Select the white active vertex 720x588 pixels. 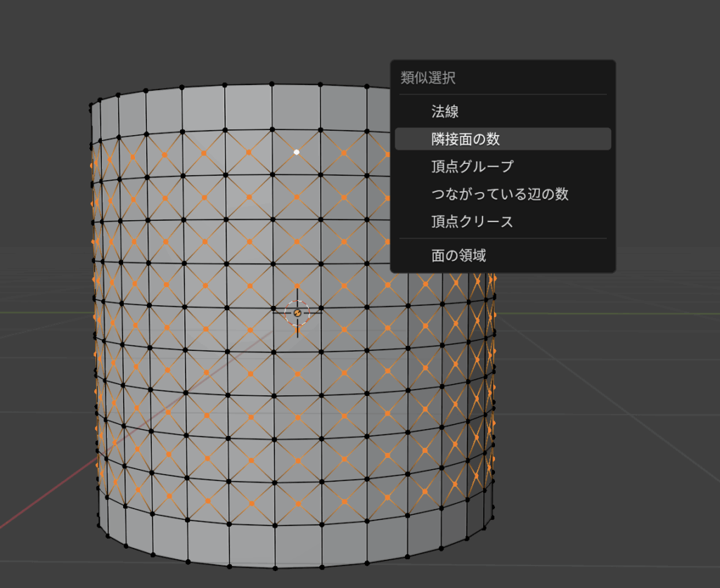[297, 151]
